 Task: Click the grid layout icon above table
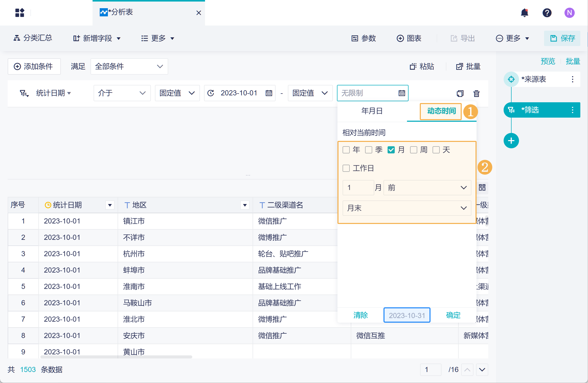click(x=482, y=187)
